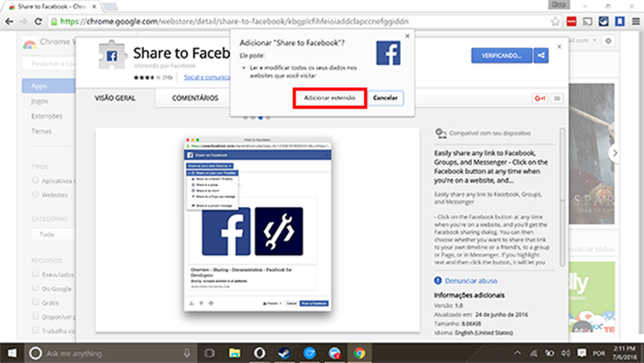Select the third carousel dot indicator

coord(260,117)
